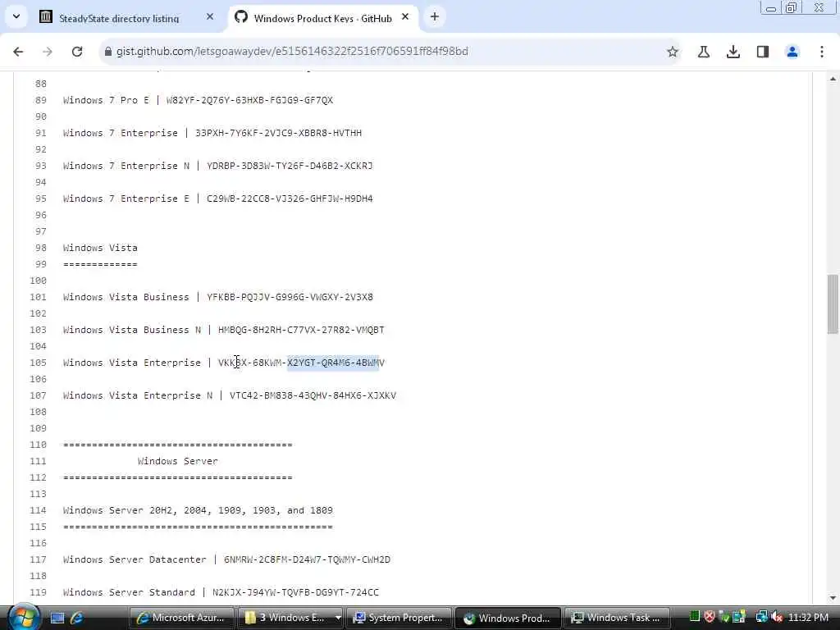The width and height of the screenshot is (840, 630).
Task: Click the scrollbar up arrow
Action: (833, 80)
